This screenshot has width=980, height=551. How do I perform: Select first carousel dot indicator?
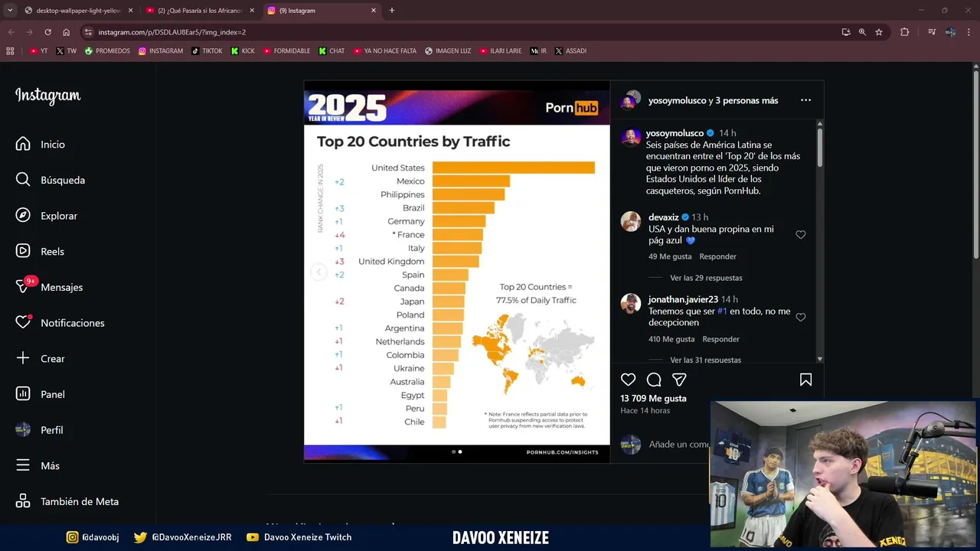(x=453, y=452)
